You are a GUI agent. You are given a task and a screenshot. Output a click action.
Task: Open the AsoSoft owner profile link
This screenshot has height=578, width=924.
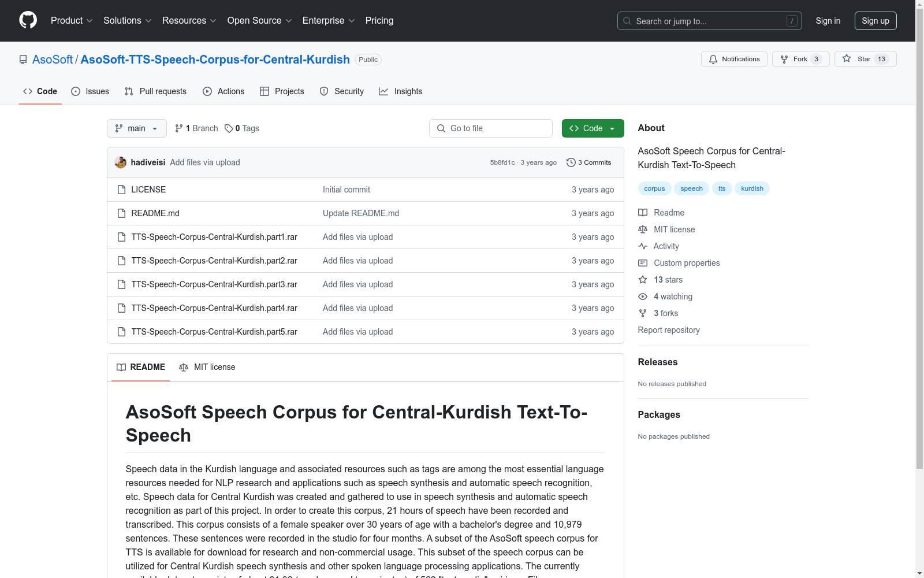(53, 60)
